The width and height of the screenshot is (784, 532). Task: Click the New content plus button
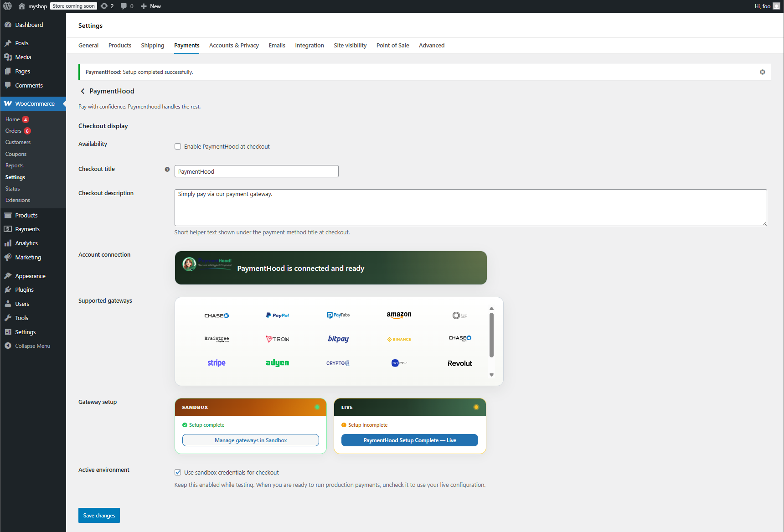point(150,6)
